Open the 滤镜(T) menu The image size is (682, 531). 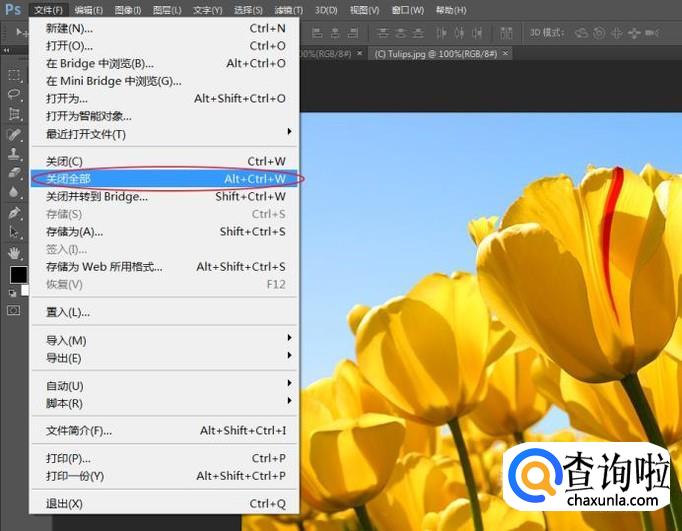tap(289, 10)
